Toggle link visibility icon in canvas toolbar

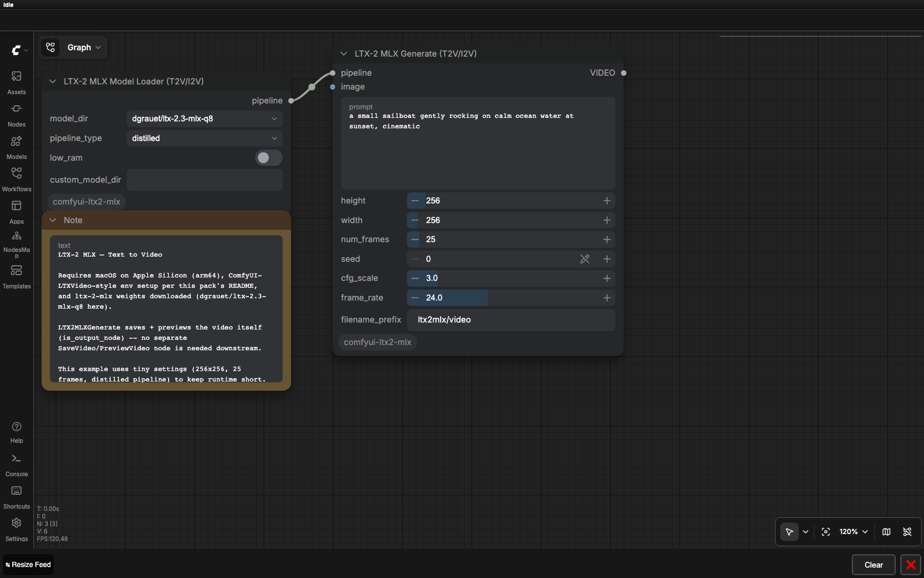tap(907, 532)
